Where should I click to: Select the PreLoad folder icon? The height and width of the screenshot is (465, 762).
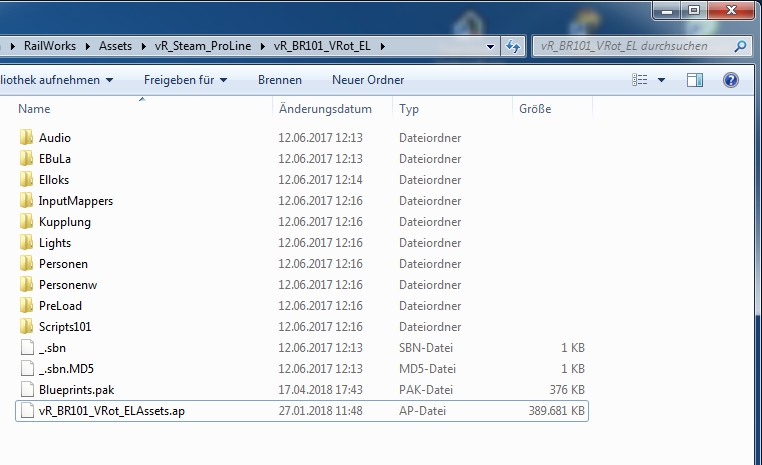point(27,305)
